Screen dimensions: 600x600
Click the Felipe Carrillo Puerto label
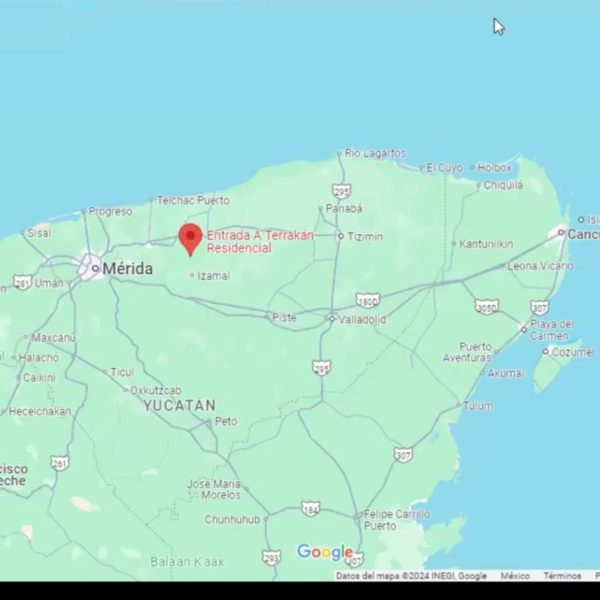click(397, 520)
